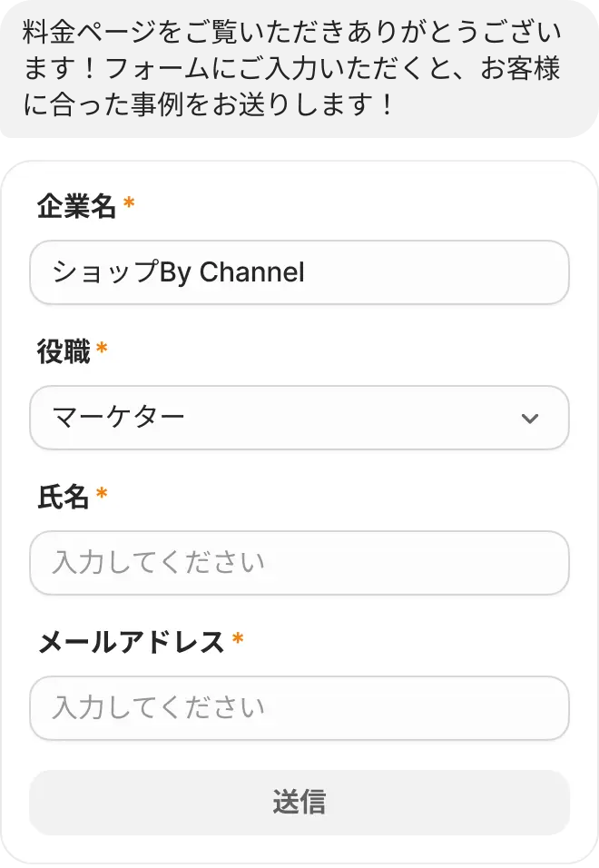Click the 入力してください placeholder under 氏名

click(x=159, y=563)
